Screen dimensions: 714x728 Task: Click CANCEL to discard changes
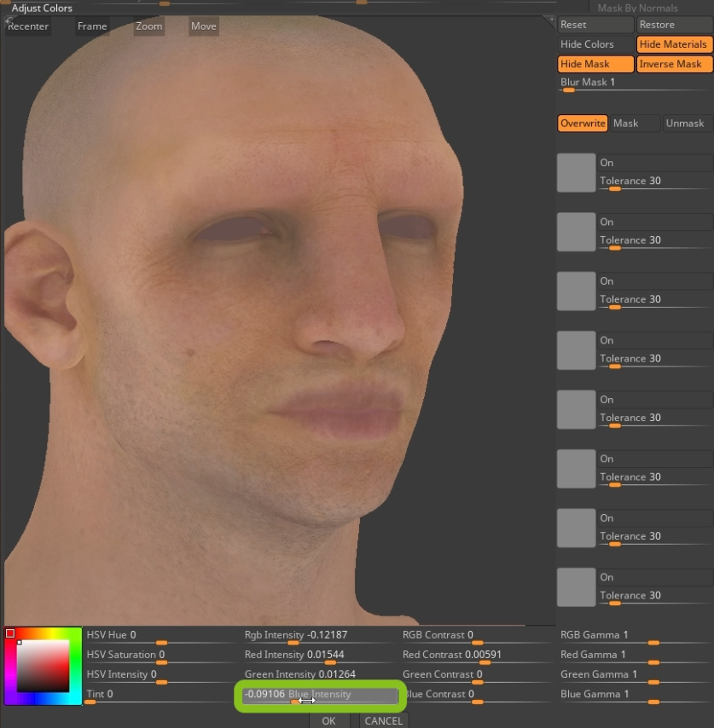tap(384, 720)
